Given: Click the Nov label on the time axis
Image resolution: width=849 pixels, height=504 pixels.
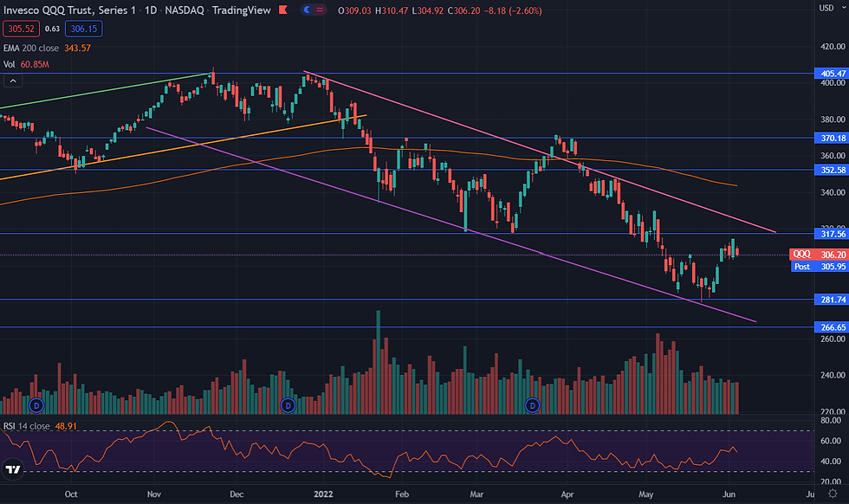Looking at the screenshot, I should (154, 494).
